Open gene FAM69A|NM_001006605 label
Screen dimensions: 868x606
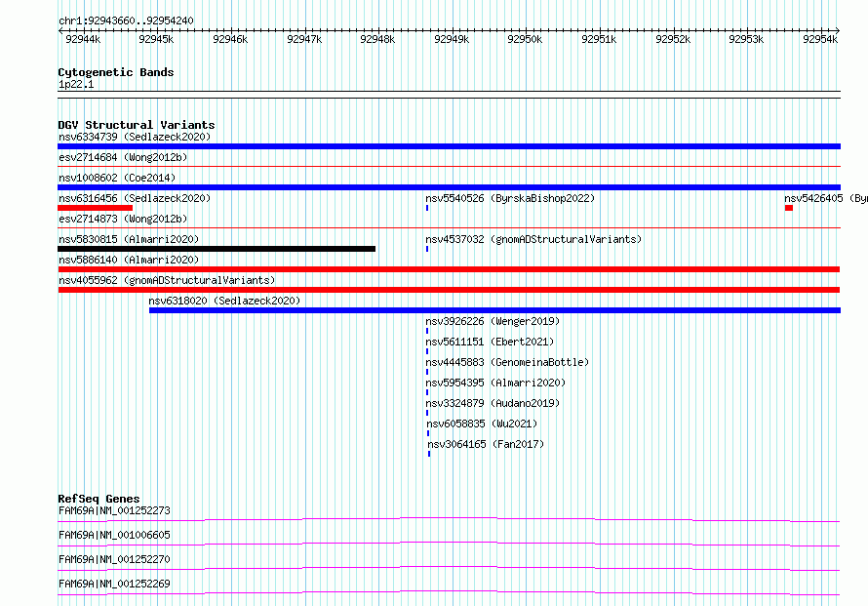114,535
